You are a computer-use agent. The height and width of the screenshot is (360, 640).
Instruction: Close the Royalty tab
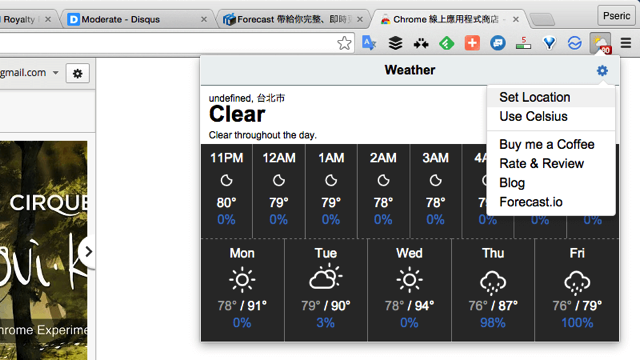tap(48, 19)
